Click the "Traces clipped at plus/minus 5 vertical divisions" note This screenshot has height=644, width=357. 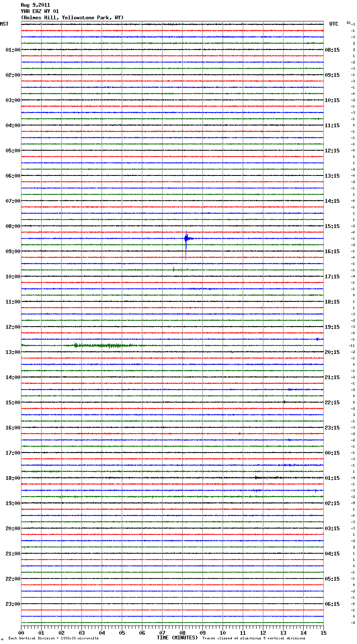tap(254, 639)
